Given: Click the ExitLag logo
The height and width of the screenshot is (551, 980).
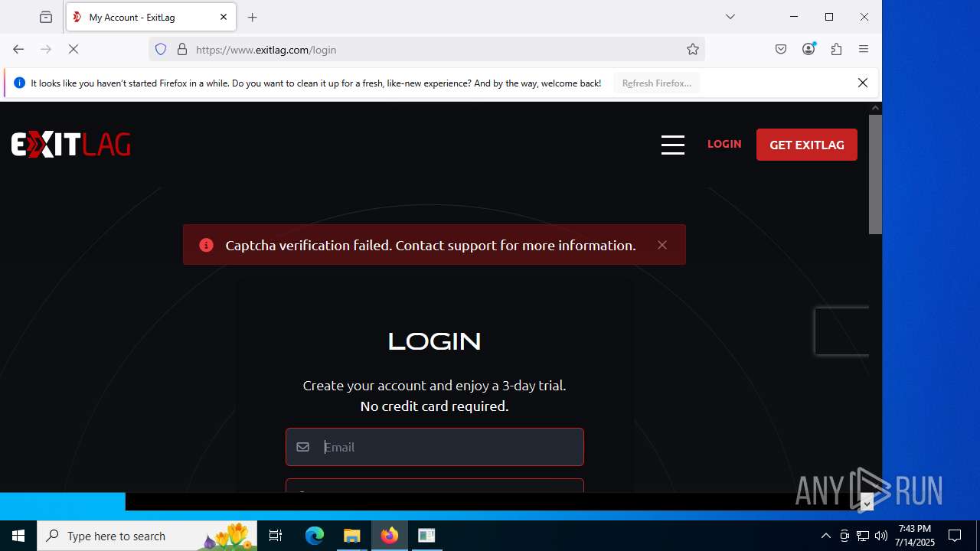Looking at the screenshot, I should pyautogui.click(x=70, y=145).
